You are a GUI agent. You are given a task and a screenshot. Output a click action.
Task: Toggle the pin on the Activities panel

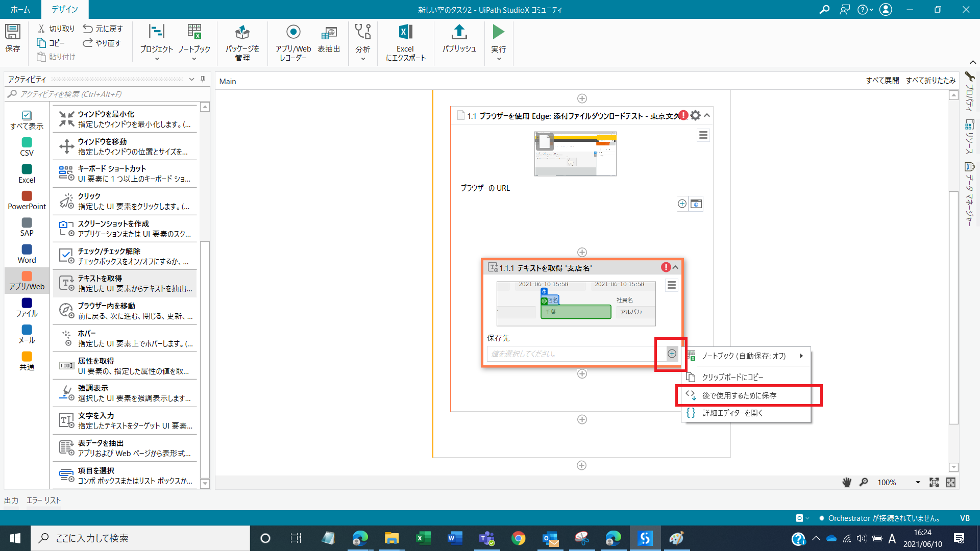tap(203, 79)
